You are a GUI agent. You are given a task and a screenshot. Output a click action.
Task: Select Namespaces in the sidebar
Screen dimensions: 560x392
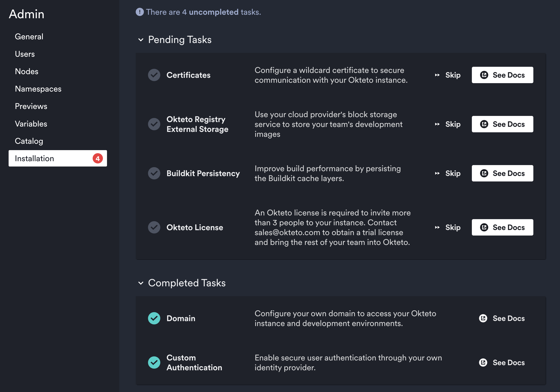[38, 89]
